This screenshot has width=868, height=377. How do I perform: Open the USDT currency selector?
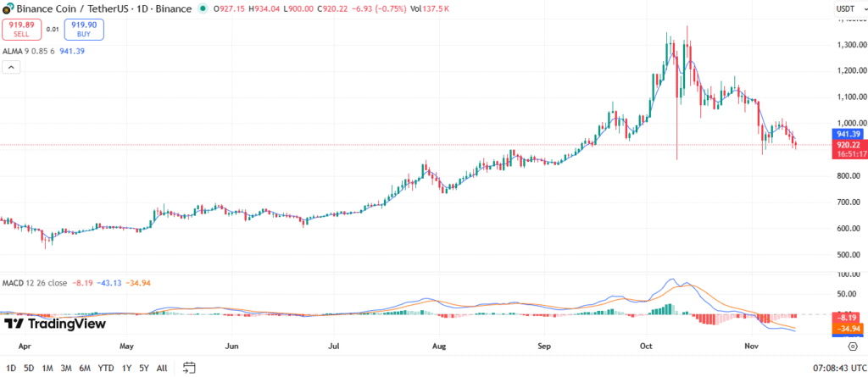pyautogui.click(x=843, y=8)
